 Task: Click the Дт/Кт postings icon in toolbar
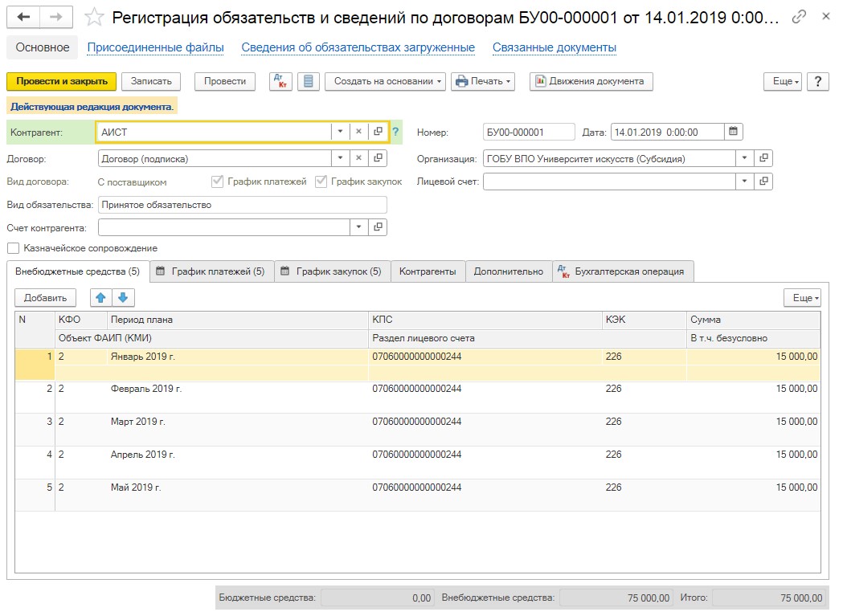click(280, 81)
